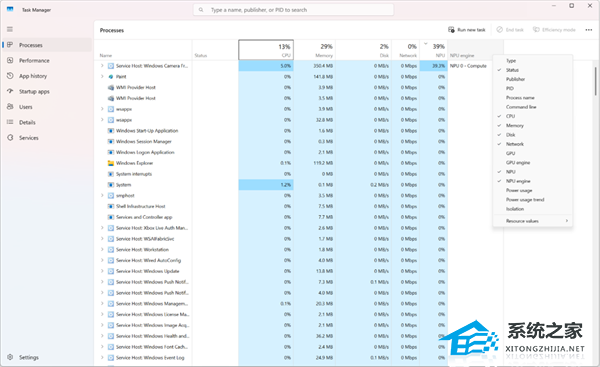Viewport: 600px width, 367px height.
Task: Uncheck the CPU column option
Action: click(x=533, y=116)
